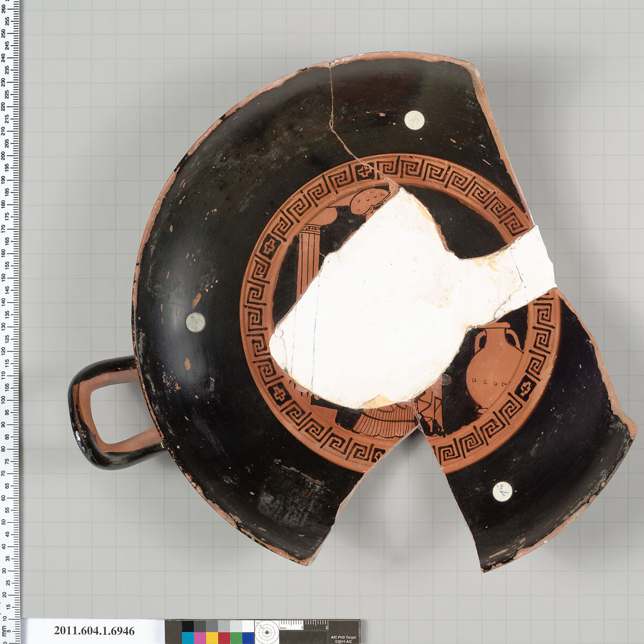Select the yellow swatch on the color target
Image resolution: width=644 pixels, height=644 pixels.
tap(212, 638)
